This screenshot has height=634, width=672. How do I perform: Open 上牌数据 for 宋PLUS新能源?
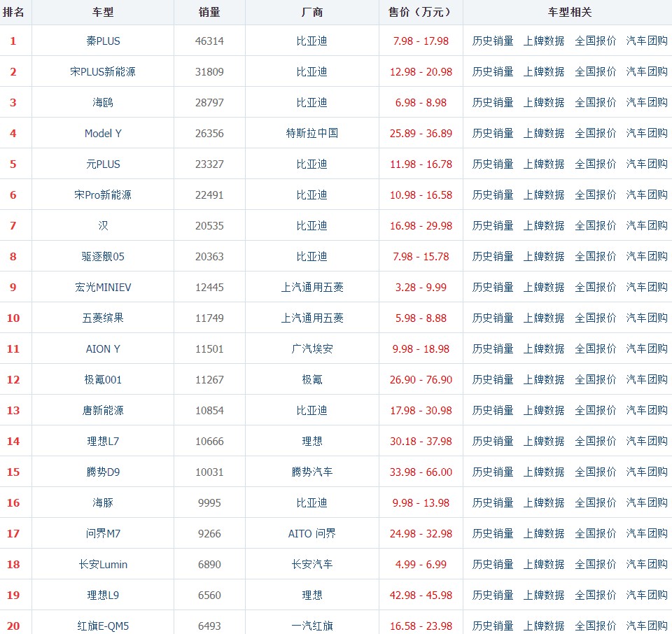pos(544,72)
